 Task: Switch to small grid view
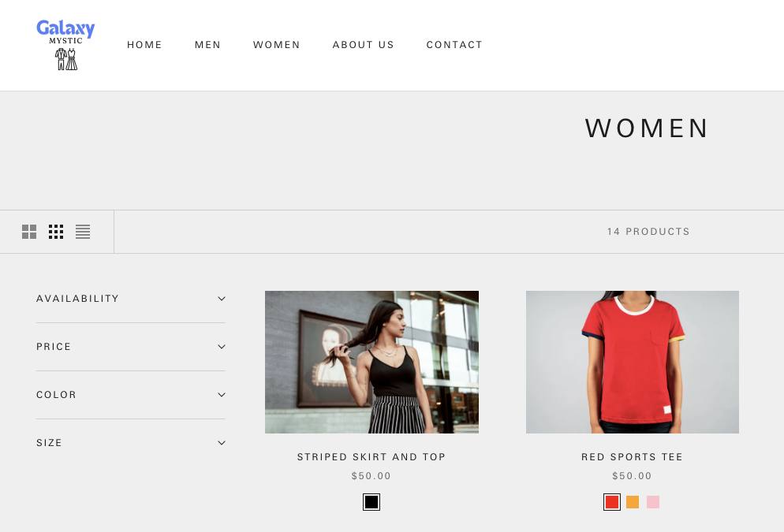coord(56,232)
